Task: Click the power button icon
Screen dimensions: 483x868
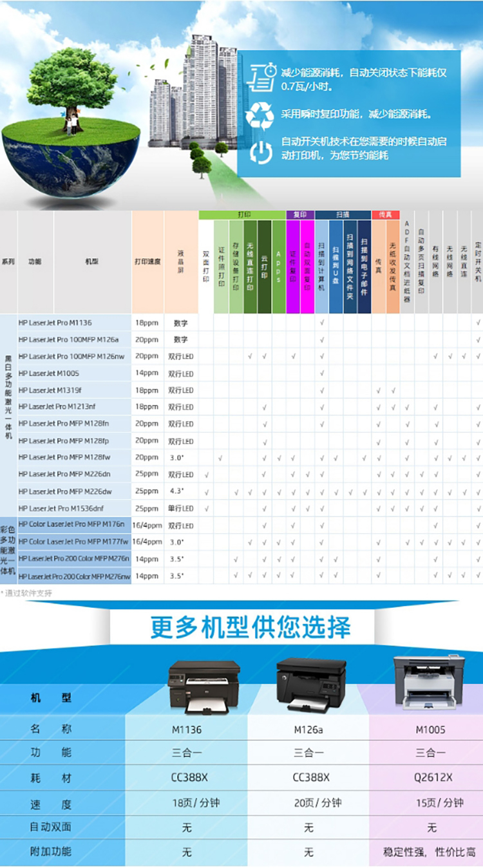Action: click(x=260, y=152)
